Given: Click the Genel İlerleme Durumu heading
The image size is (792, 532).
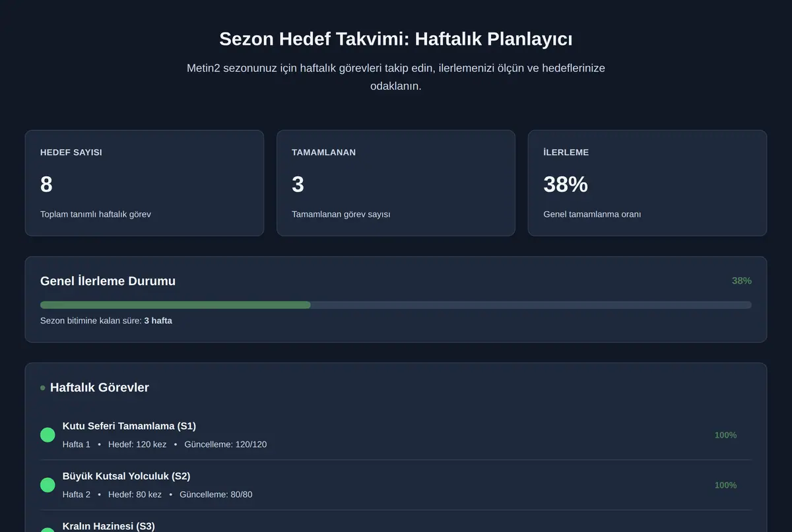Looking at the screenshot, I should (108, 281).
